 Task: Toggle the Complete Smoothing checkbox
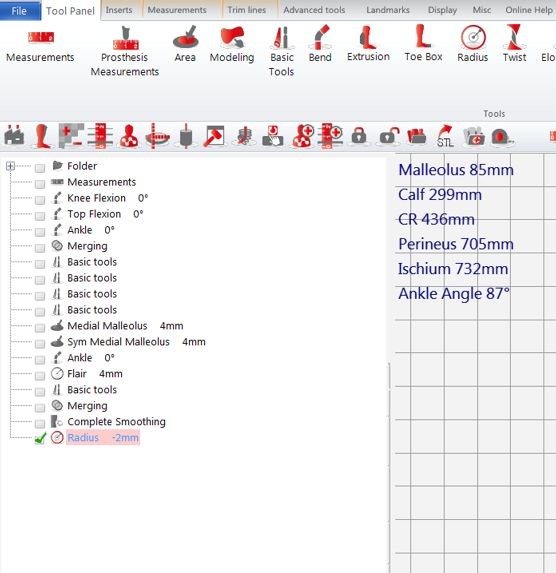click(x=40, y=424)
